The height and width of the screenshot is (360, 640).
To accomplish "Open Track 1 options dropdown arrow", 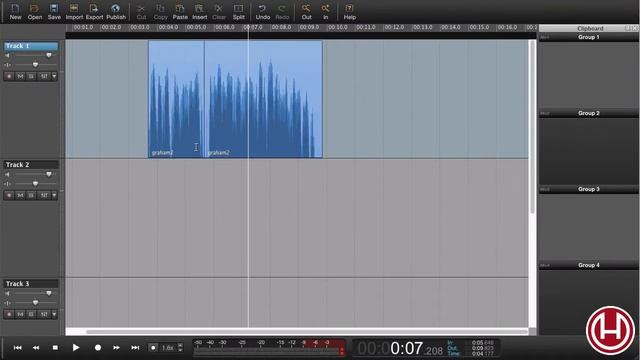I will pyautogui.click(x=54, y=76).
